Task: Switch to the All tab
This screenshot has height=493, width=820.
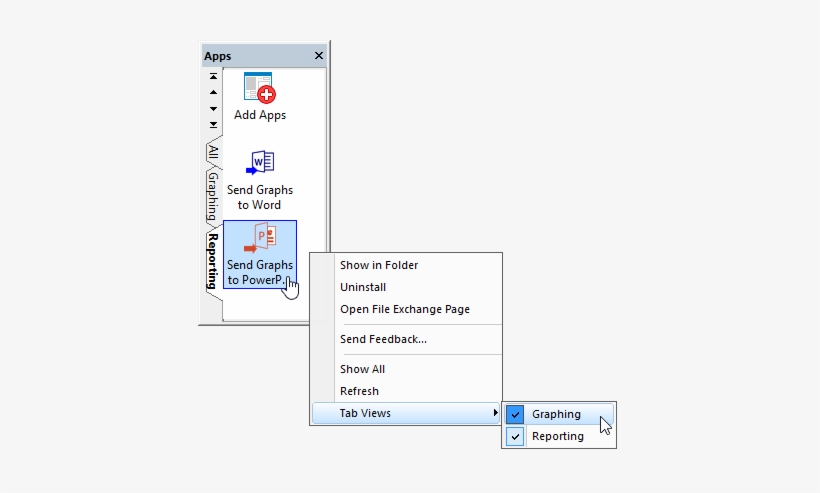Action: 213,152
